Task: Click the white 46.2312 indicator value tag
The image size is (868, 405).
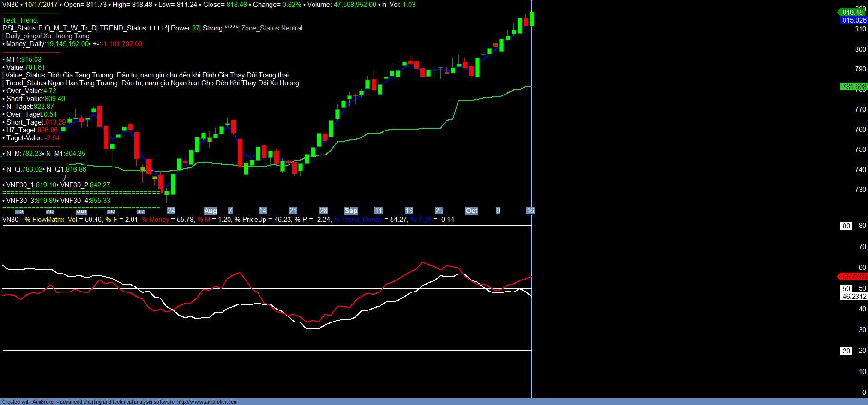Action: [x=854, y=297]
